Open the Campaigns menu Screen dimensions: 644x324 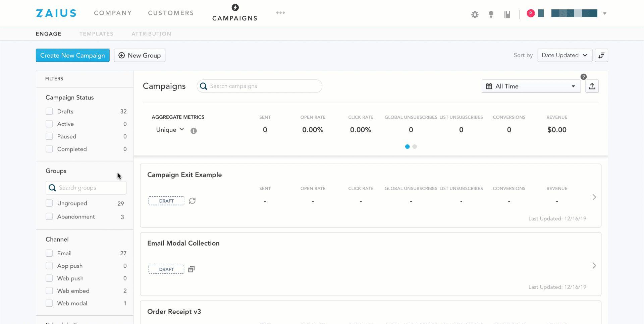click(235, 18)
